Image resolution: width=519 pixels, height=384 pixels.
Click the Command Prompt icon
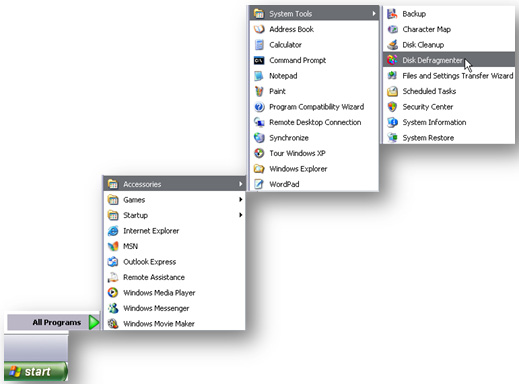coord(259,60)
